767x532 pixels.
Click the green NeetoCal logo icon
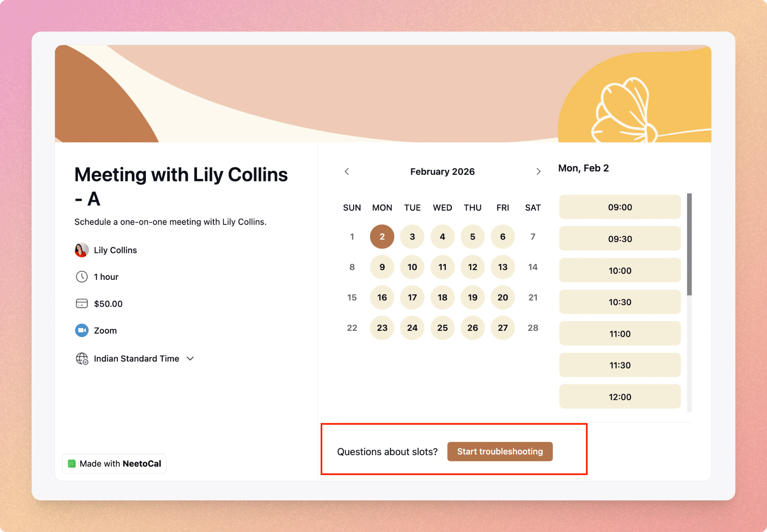(72, 464)
